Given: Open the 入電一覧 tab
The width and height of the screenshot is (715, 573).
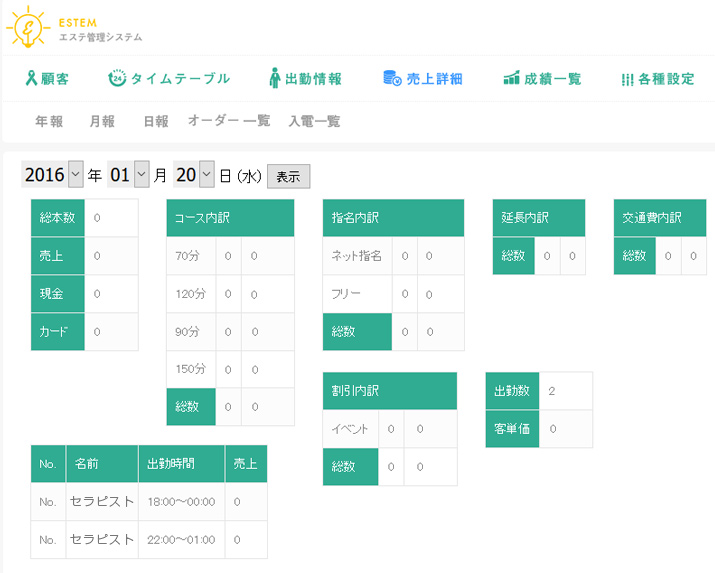Looking at the screenshot, I should (314, 121).
